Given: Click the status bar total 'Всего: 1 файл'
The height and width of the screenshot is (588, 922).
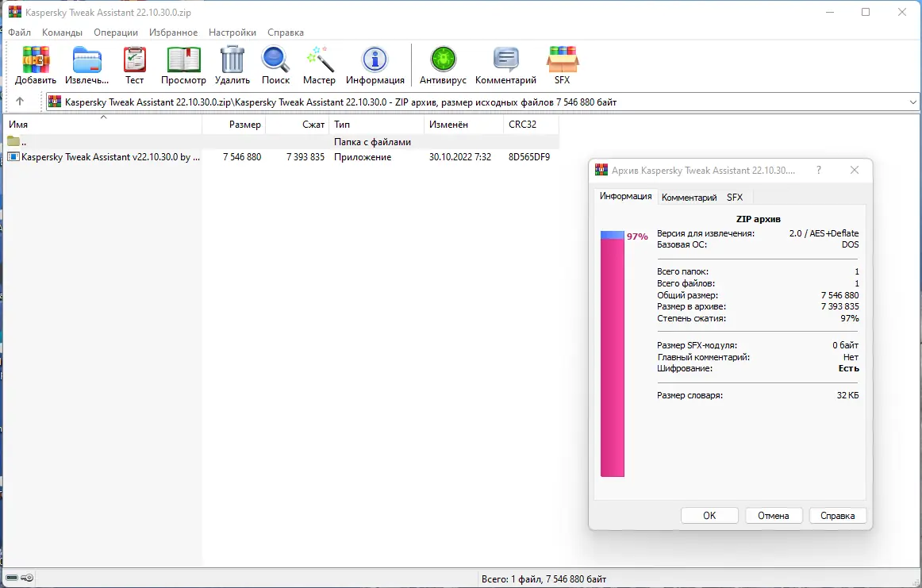Looking at the screenshot, I should tap(544, 579).
